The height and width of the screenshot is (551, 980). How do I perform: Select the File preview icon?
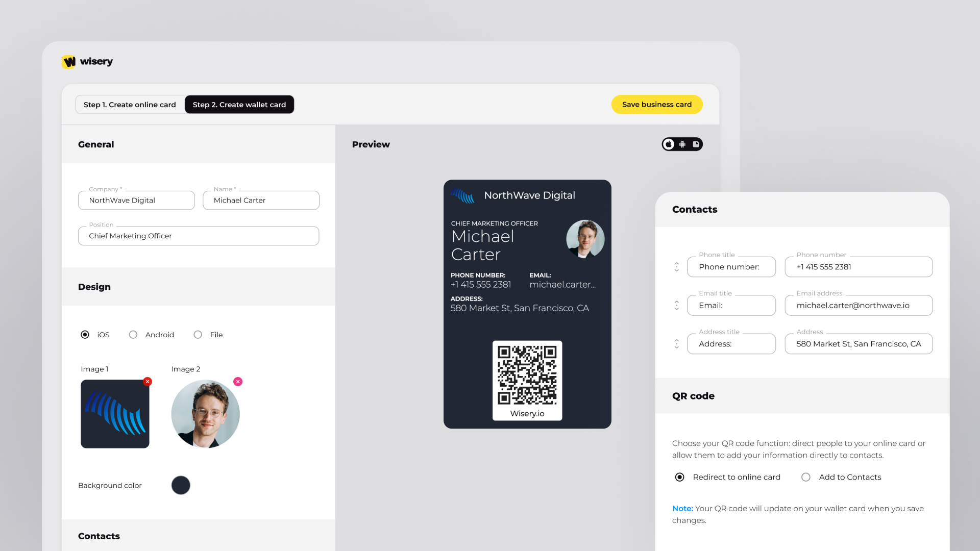(696, 144)
